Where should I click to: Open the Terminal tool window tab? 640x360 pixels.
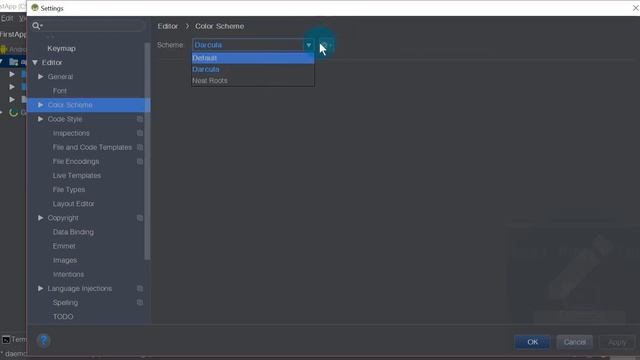[14, 340]
